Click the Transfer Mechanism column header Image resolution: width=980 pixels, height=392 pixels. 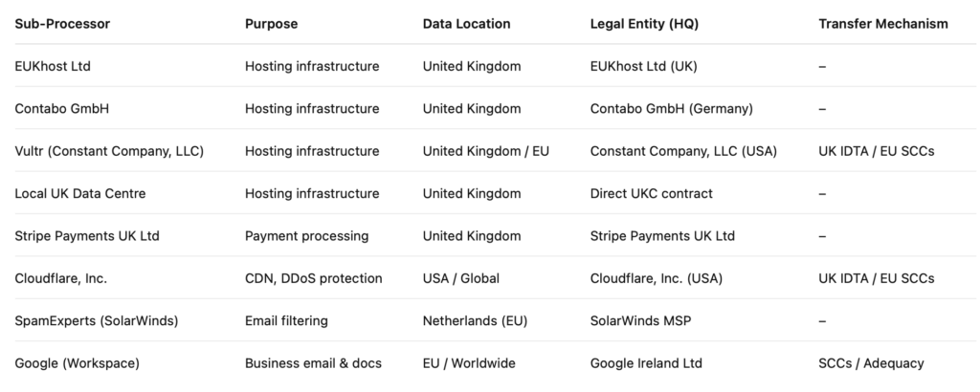click(883, 24)
